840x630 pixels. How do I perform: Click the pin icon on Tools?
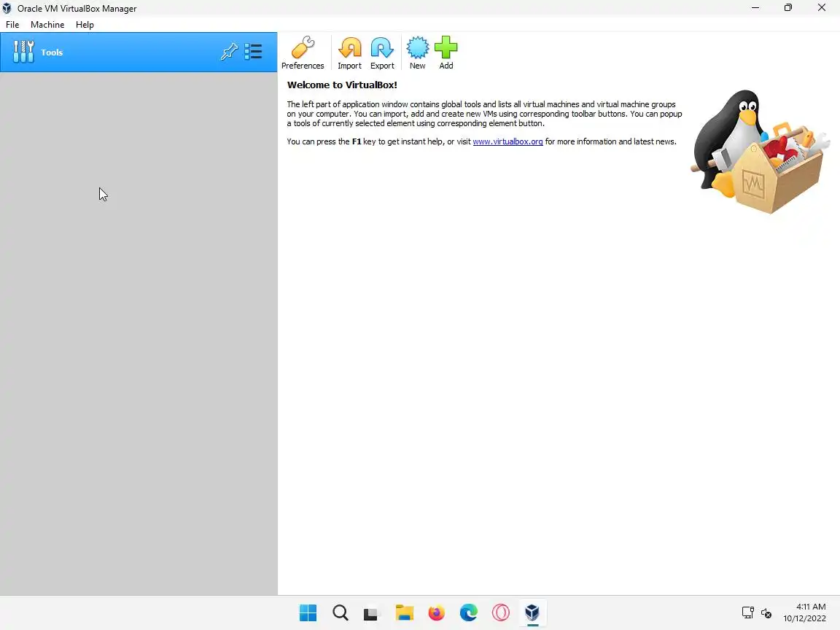[229, 52]
